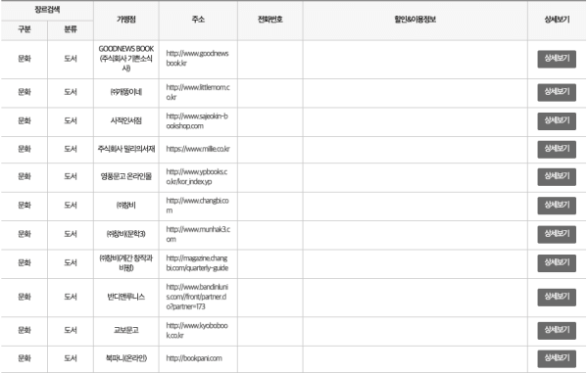
Task: Click the 할인&이용정보 column header
Action: 416,20
